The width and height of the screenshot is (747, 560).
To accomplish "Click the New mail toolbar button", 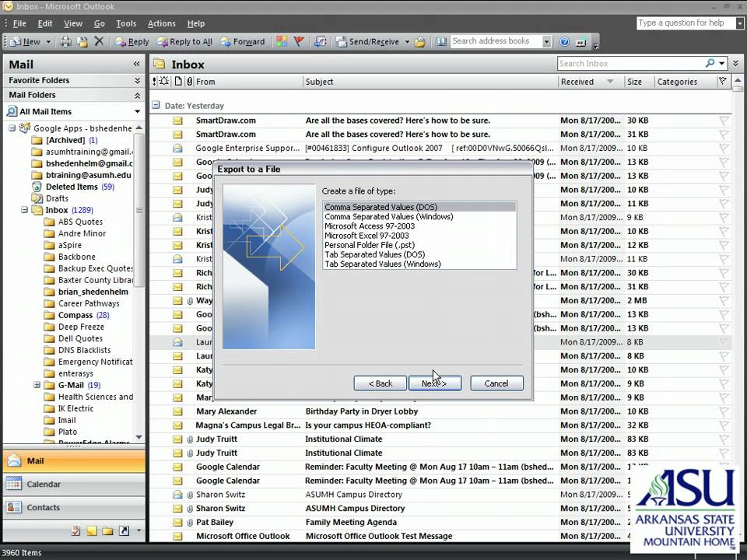I will [x=25, y=42].
